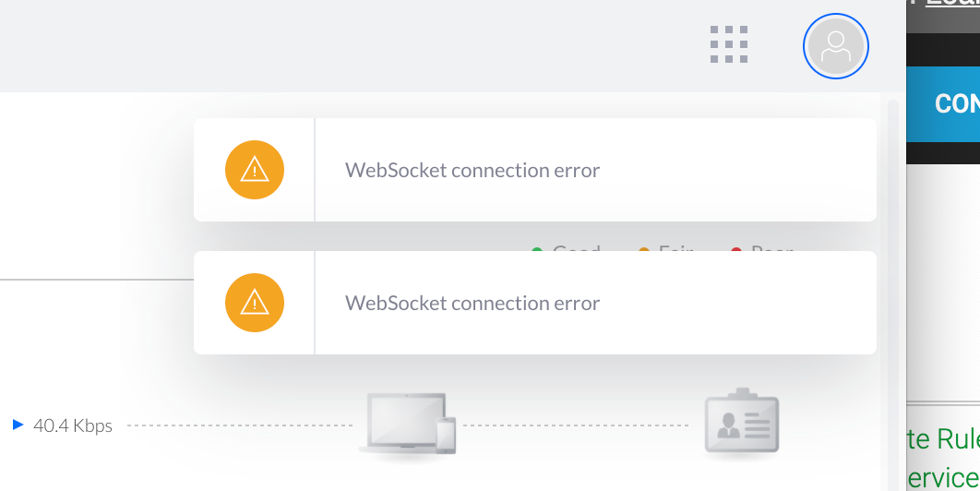Open the apps grid menu icon
980x491 pixels.
coord(729,44)
